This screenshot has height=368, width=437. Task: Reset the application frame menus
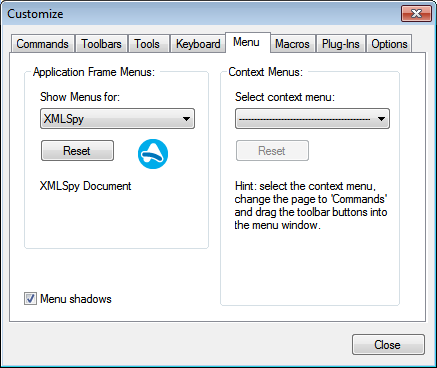pyautogui.click(x=77, y=151)
